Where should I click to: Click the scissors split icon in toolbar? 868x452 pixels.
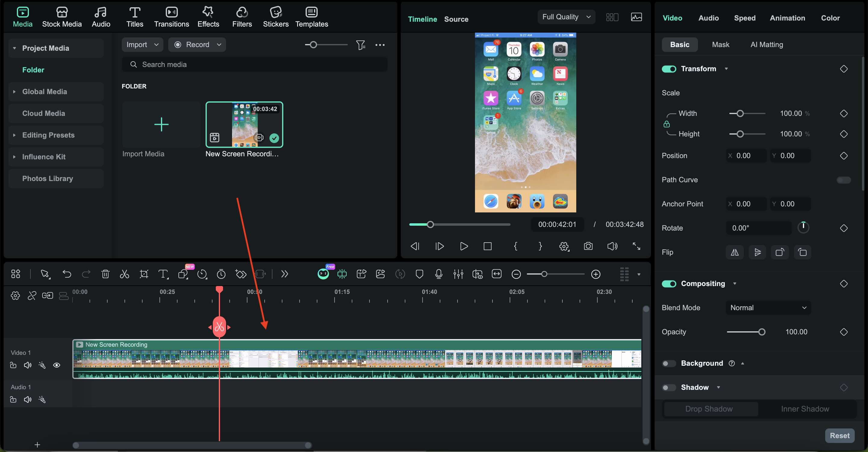[124, 274]
